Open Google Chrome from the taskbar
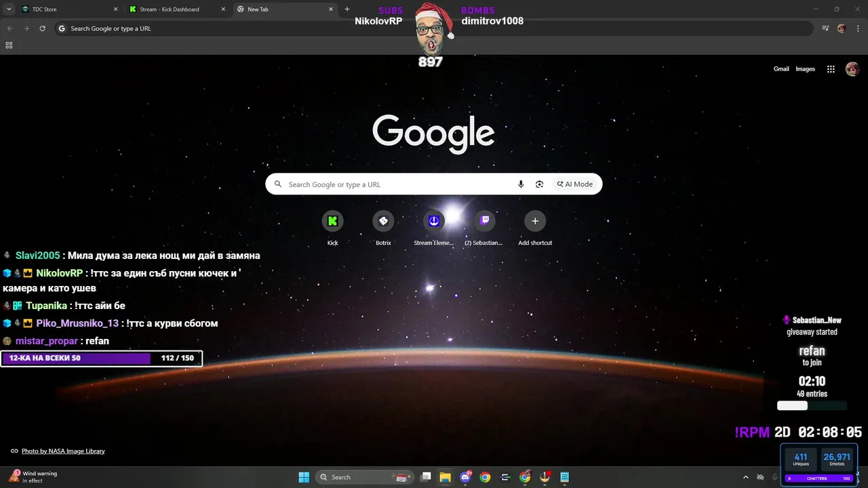The height and width of the screenshot is (488, 868). coord(485,477)
